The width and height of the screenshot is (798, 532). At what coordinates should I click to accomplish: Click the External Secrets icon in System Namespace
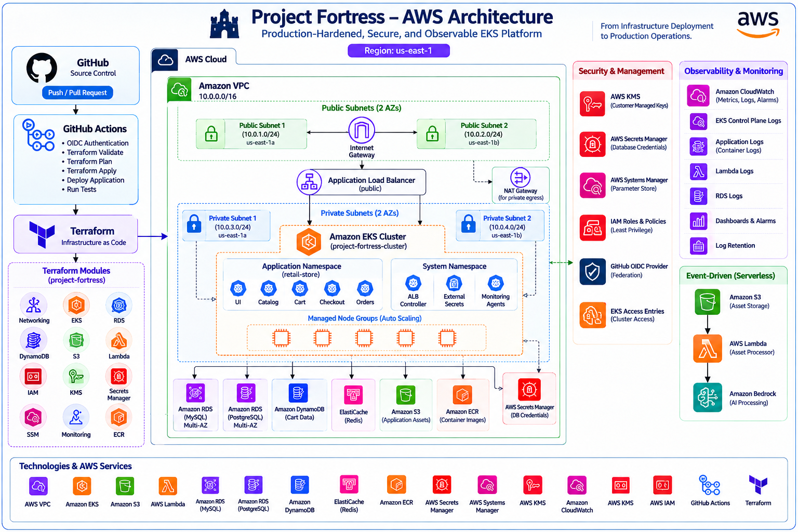click(454, 283)
